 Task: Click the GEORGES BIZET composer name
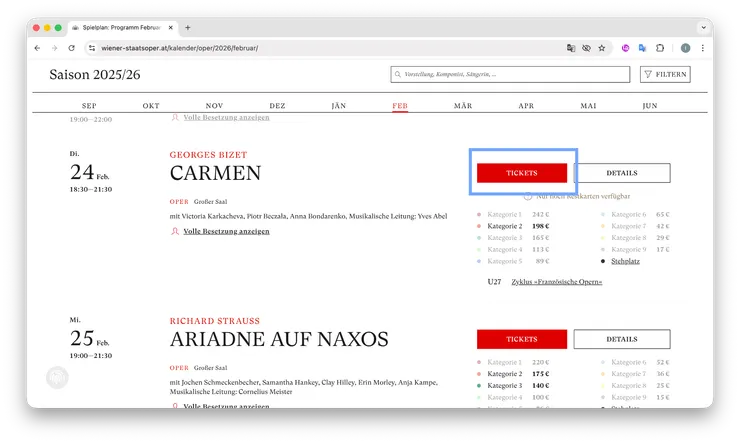(208, 155)
